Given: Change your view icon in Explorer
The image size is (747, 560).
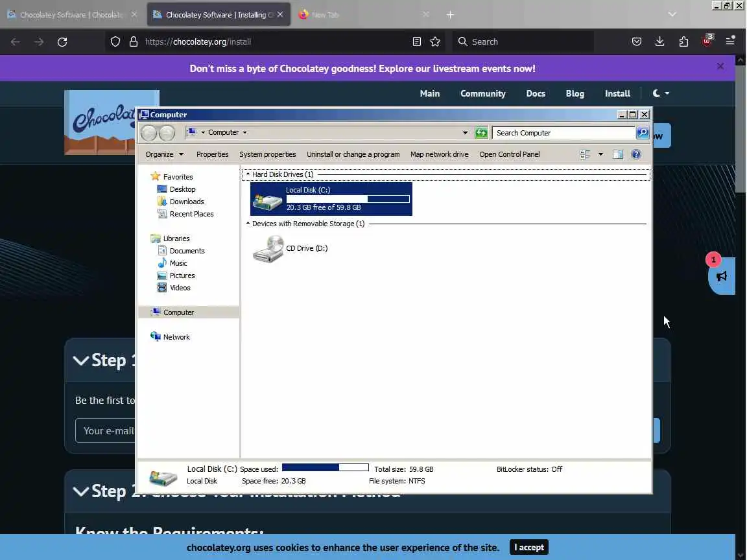Looking at the screenshot, I should pos(585,154).
